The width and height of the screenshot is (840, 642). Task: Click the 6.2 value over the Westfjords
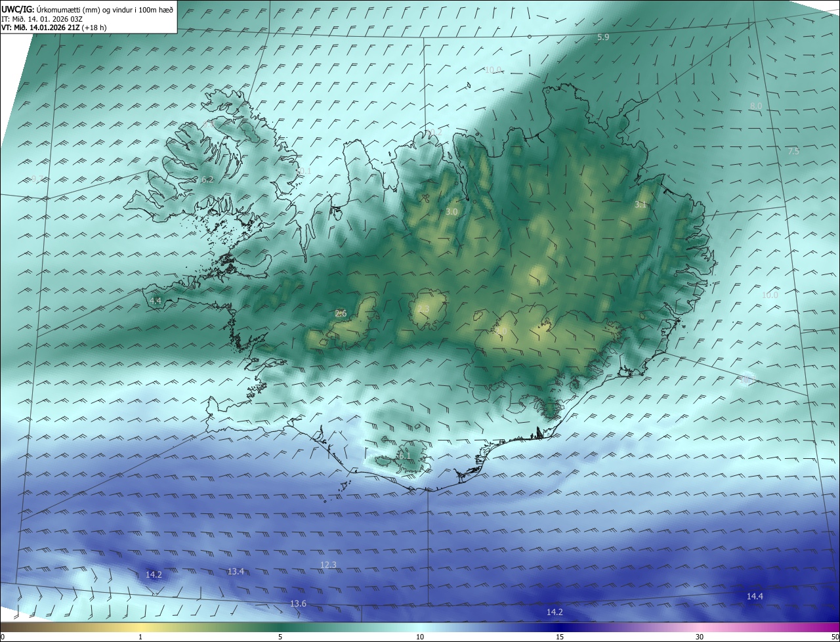pyautogui.click(x=207, y=179)
